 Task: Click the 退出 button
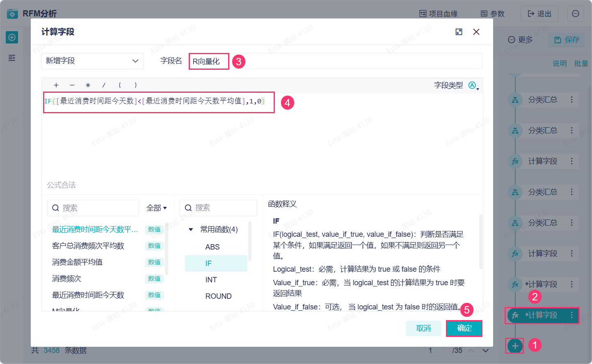pos(539,14)
